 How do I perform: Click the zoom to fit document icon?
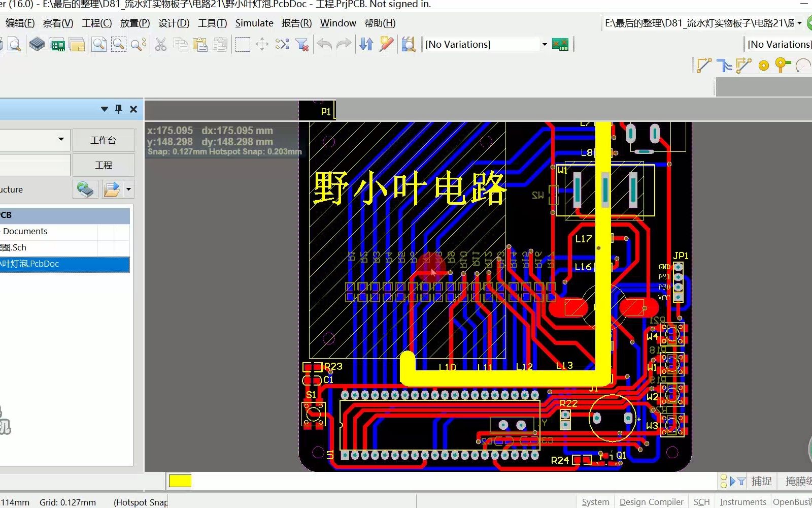[x=99, y=45]
